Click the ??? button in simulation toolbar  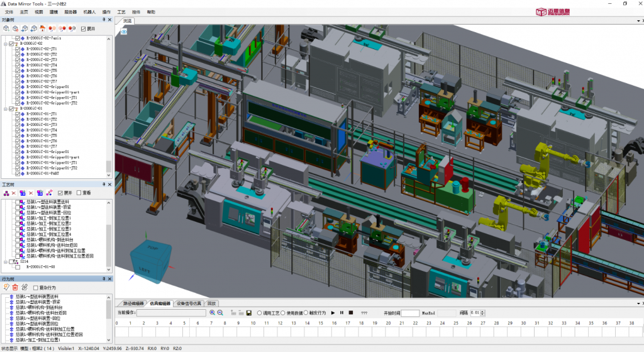[x=364, y=313]
